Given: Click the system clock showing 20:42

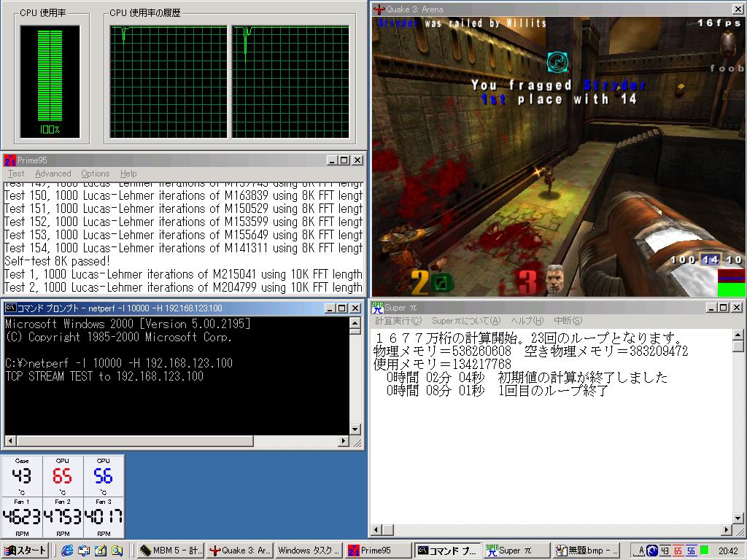Looking at the screenshot, I should tap(728, 551).
